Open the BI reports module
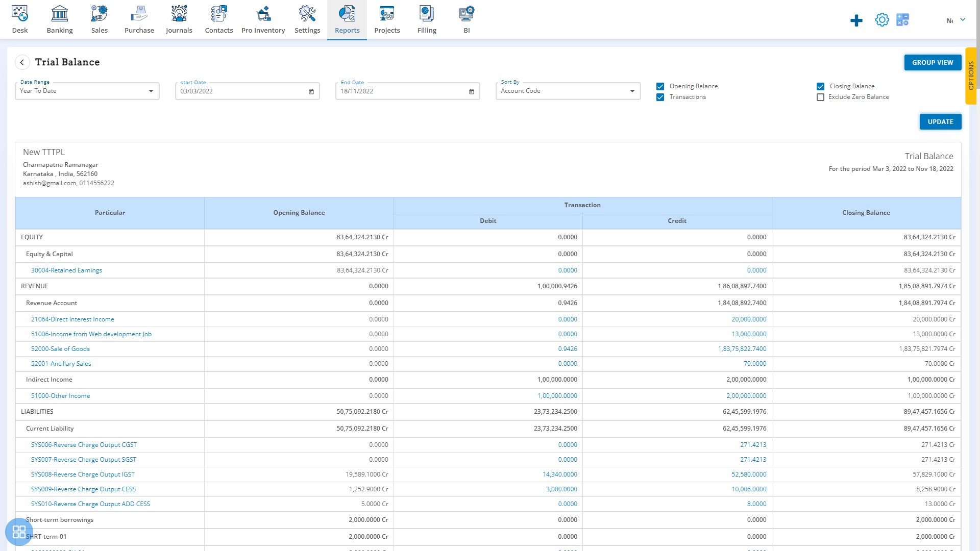This screenshot has width=980, height=551. click(x=466, y=19)
